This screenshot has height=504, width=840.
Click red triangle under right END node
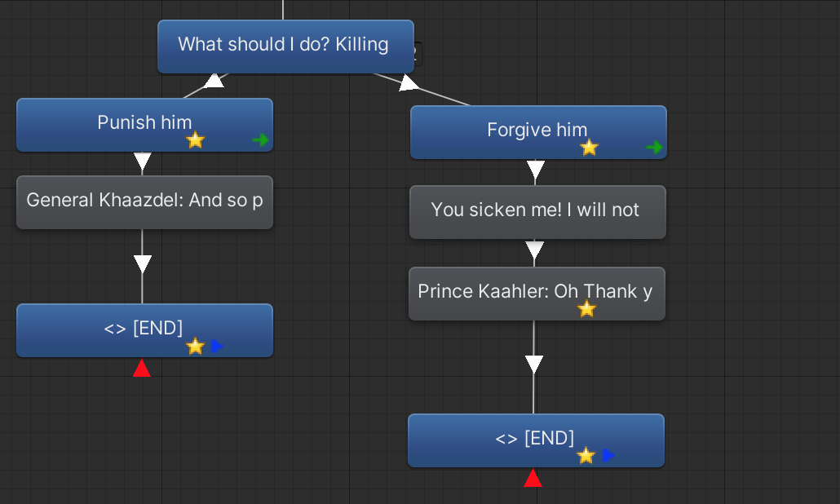click(533, 478)
